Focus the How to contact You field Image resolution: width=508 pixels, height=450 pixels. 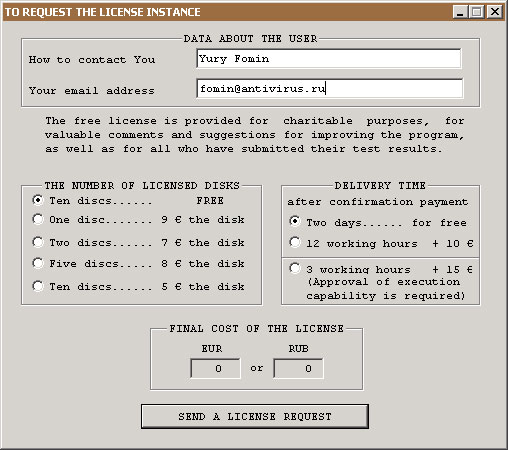pos(329,59)
